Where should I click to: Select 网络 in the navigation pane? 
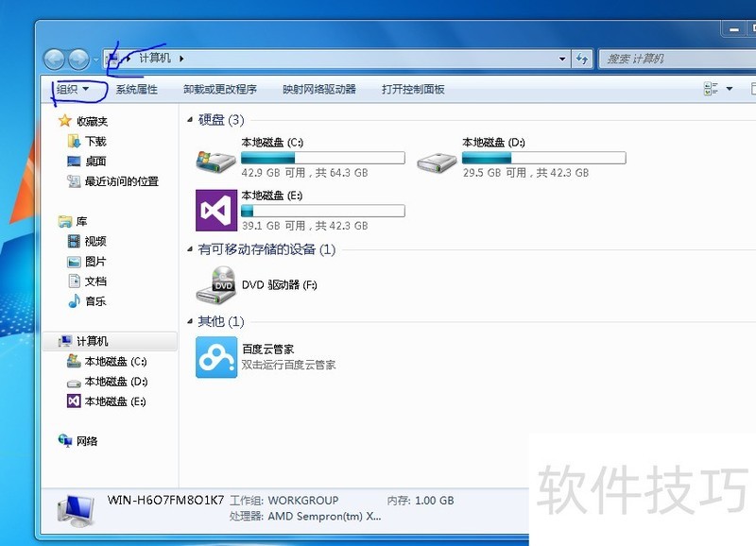point(87,441)
